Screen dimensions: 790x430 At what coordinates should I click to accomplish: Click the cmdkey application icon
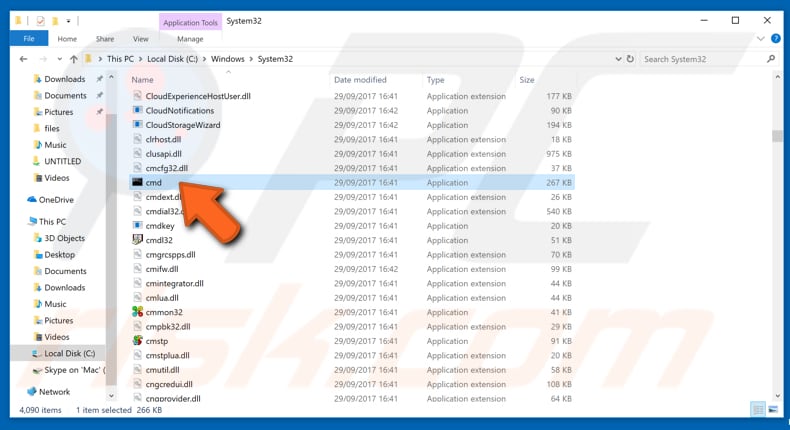[137, 225]
